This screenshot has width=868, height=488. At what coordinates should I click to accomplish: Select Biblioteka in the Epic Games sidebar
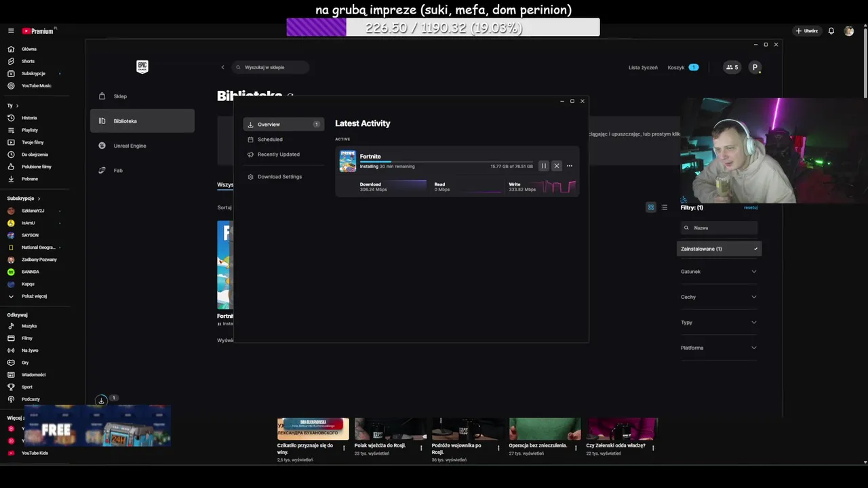pyautogui.click(x=142, y=121)
